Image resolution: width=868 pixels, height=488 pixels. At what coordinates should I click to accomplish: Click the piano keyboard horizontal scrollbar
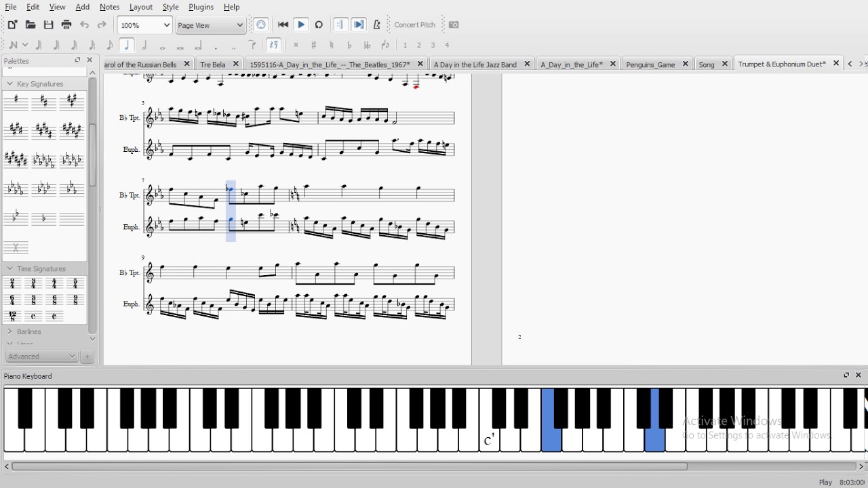point(349,466)
